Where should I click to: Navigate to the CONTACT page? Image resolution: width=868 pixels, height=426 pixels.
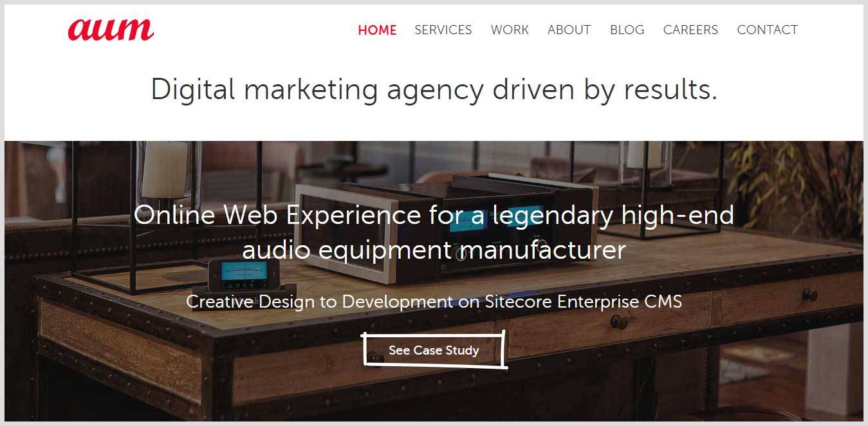767,30
